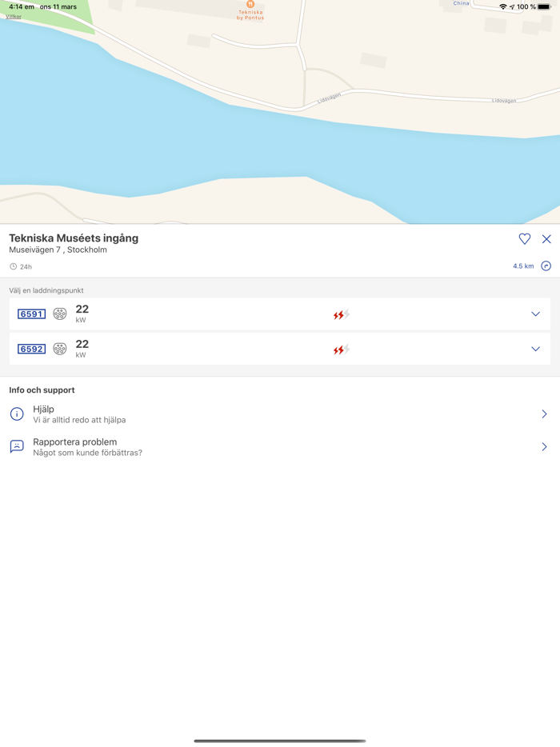
Task: Open the Rapportera problem entry
Action: point(280,446)
